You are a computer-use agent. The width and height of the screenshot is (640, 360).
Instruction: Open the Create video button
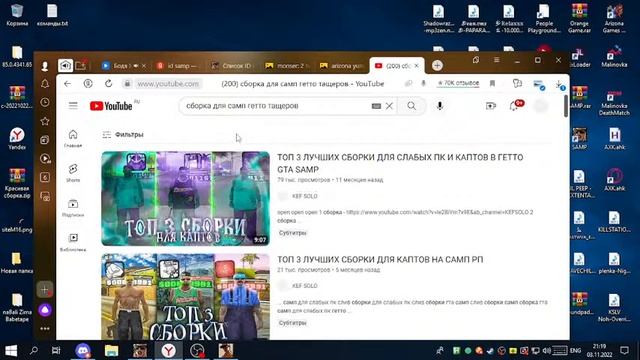point(491,106)
